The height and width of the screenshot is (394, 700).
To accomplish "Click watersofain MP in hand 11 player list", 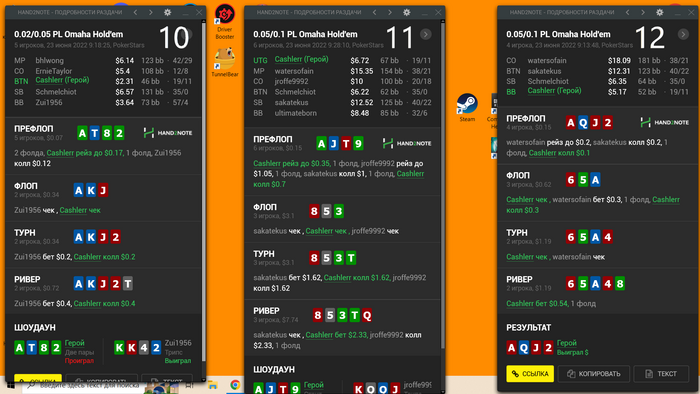I will click(294, 71).
